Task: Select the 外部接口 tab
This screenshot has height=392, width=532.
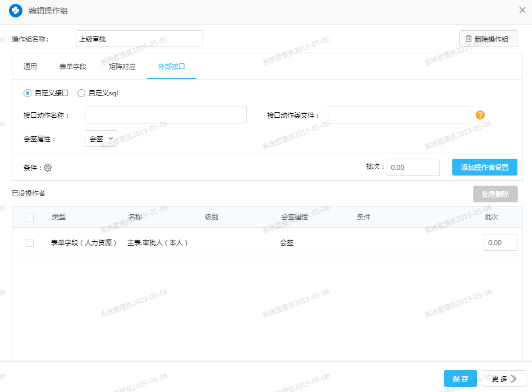Action: click(x=172, y=67)
